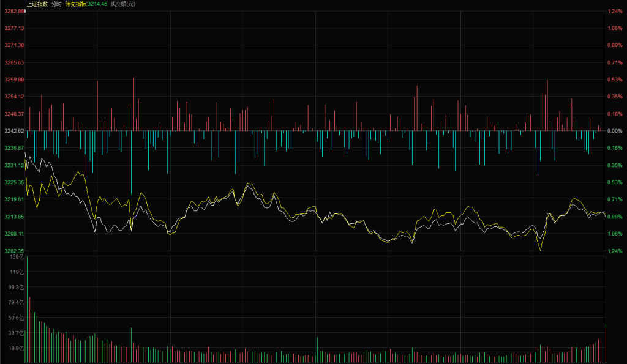Click the final green volume bar at right edge

click(x=606, y=344)
